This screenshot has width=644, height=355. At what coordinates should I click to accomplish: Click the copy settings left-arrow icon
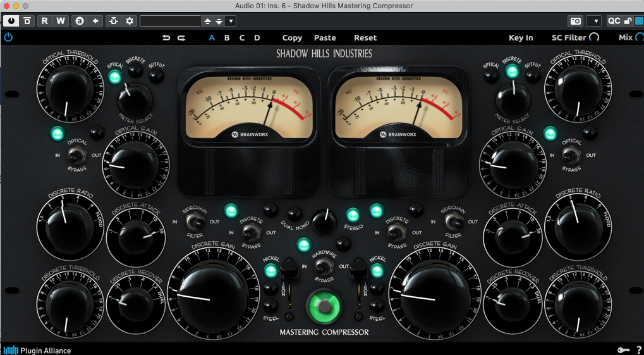click(x=95, y=21)
